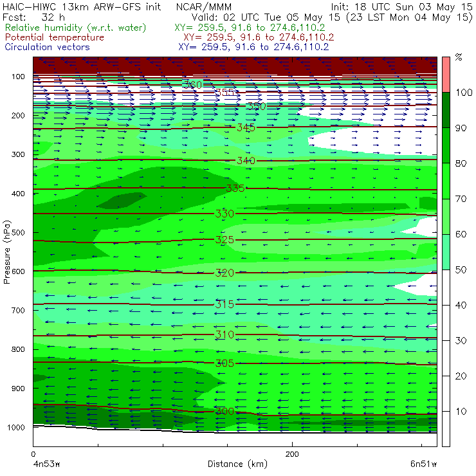Click the 350 contour label

[x=256, y=106]
